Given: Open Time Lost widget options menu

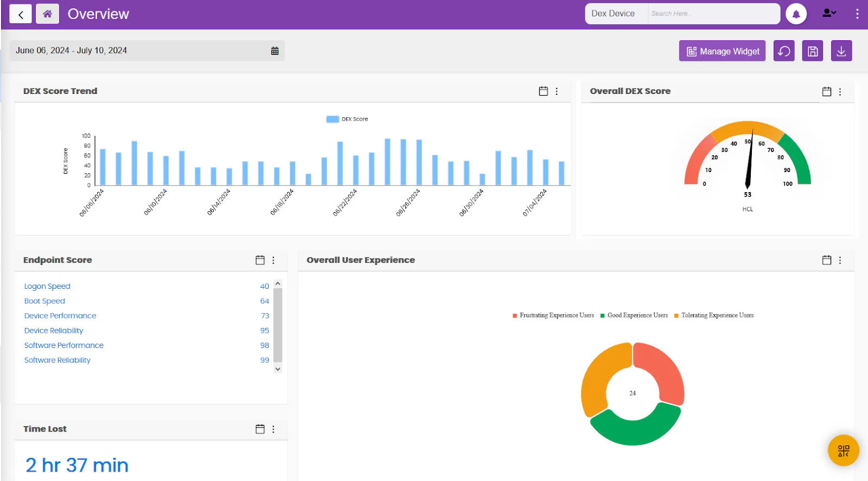Looking at the screenshot, I should click(273, 429).
